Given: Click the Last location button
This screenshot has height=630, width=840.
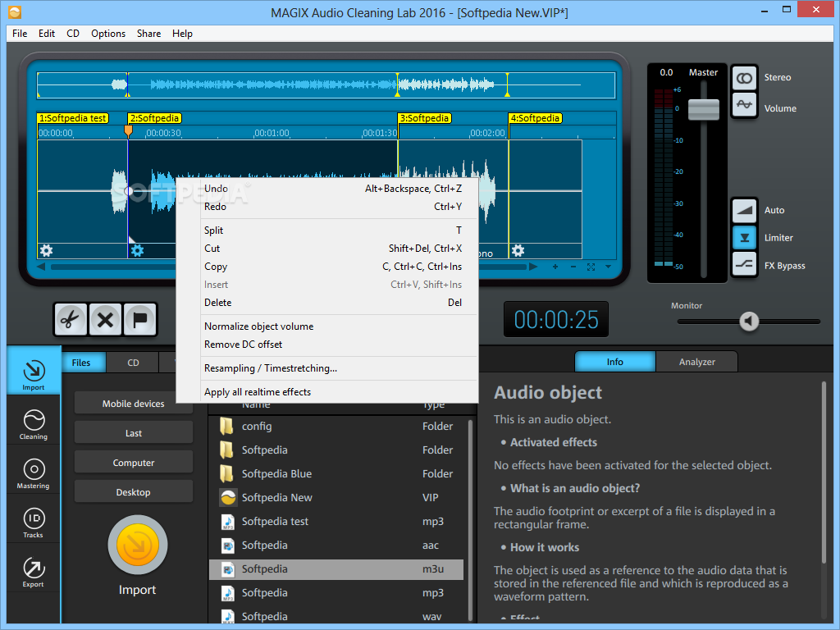Looking at the screenshot, I should 134,433.
